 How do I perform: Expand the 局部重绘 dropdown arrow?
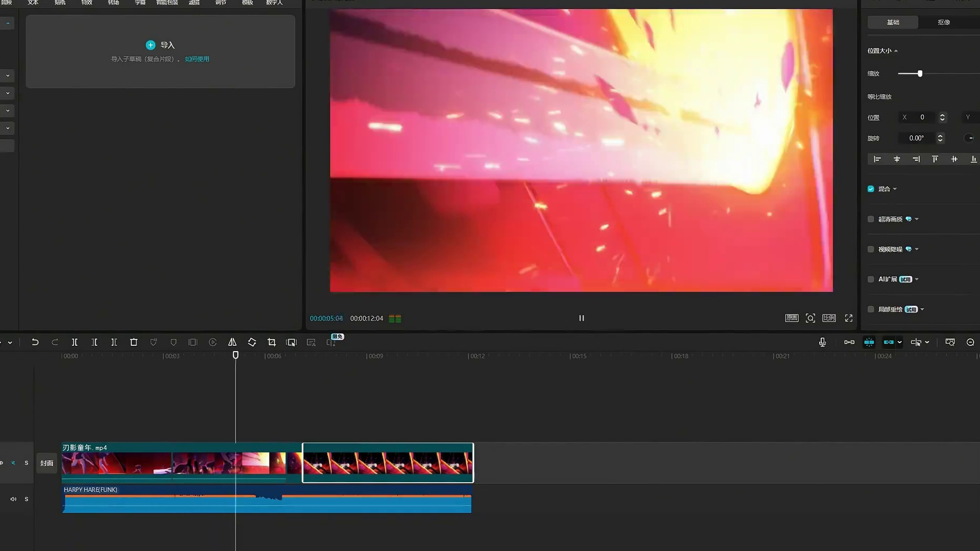(x=922, y=309)
